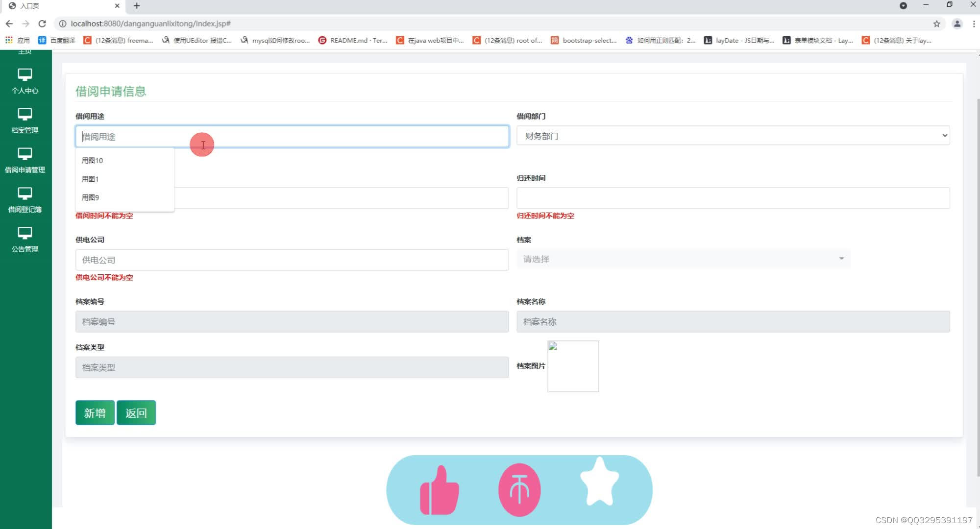The image size is (980, 529).
Task: Click the 归还时间 date field
Action: [733, 198]
